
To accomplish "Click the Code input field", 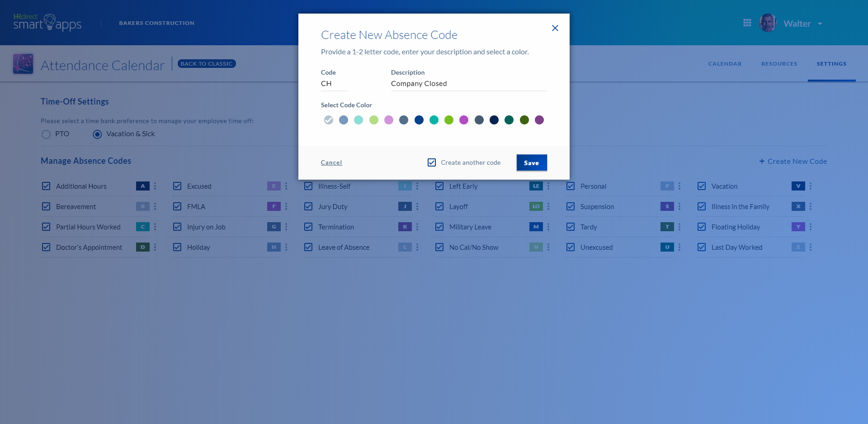I will tap(335, 84).
